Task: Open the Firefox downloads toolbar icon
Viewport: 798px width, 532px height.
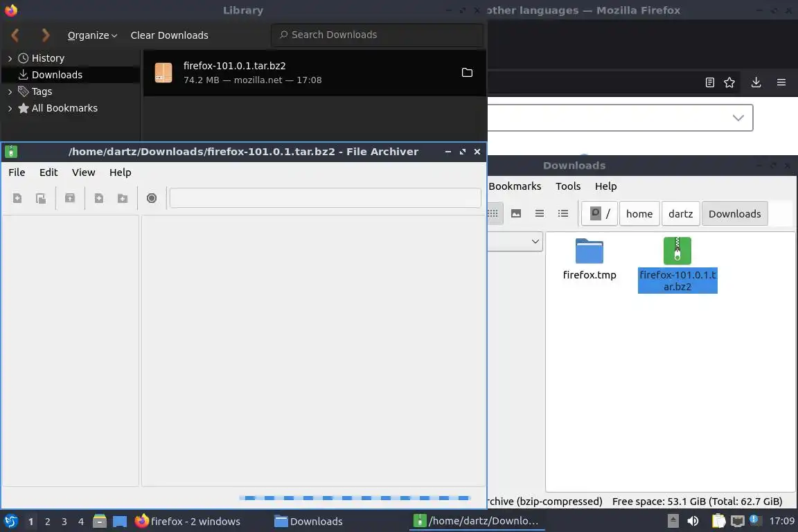Action: coord(756,82)
